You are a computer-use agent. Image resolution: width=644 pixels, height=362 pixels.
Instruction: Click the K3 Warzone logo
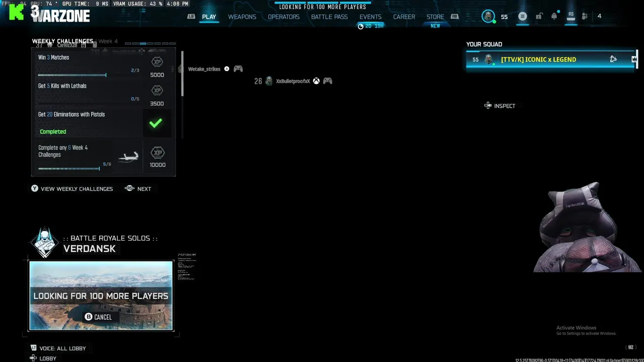pos(49,14)
